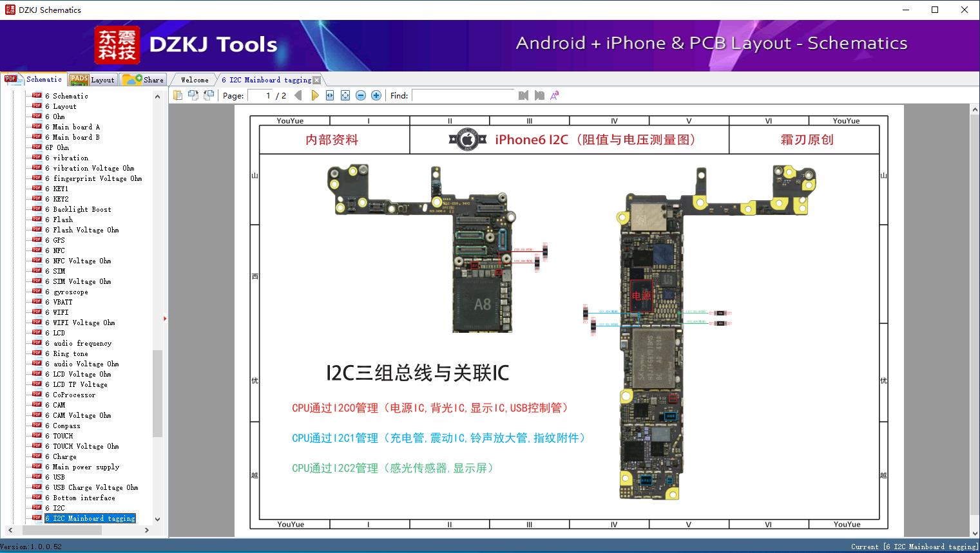Zoom in with the plus icon
The height and width of the screenshot is (553, 980).
coord(376,95)
